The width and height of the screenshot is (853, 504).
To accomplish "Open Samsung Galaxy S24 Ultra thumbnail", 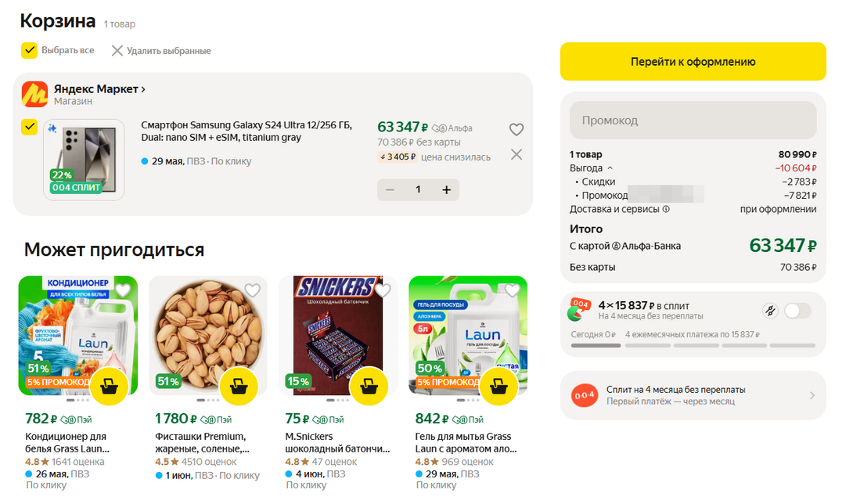I will click(x=84, y=159).
